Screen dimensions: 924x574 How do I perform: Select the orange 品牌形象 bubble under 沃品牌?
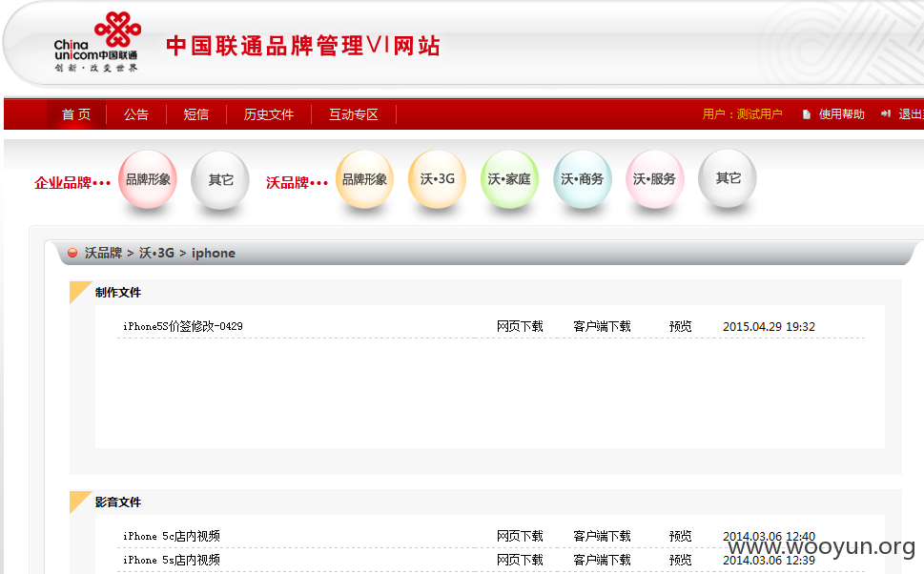click(365, 179)
